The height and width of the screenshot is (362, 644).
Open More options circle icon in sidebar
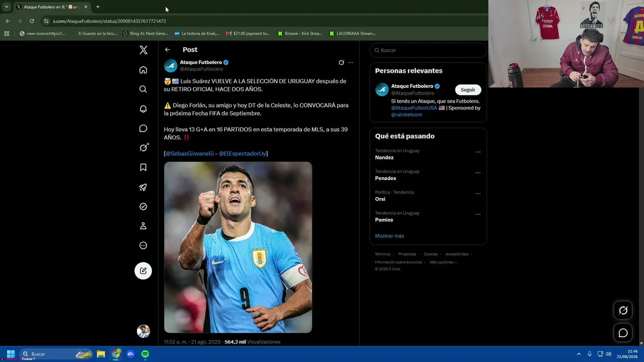tap(143, 245)
